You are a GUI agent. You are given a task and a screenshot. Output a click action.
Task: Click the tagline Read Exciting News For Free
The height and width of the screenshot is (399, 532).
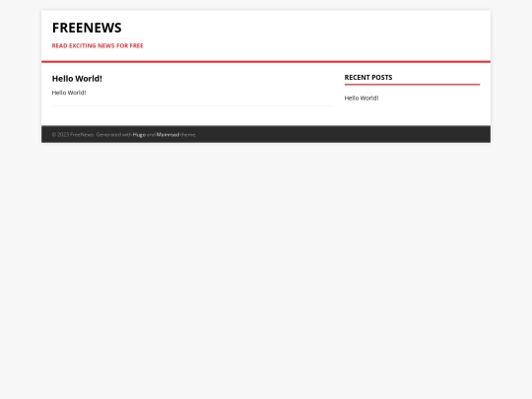(98, 45)
